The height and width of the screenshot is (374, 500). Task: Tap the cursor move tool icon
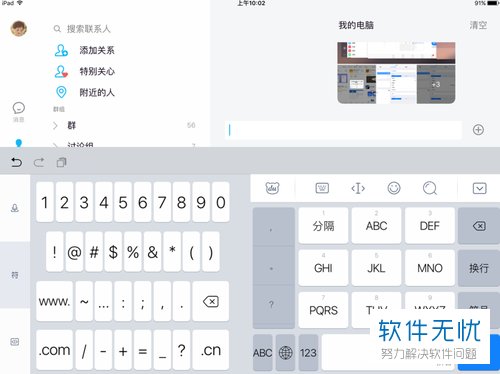[358, 188]
